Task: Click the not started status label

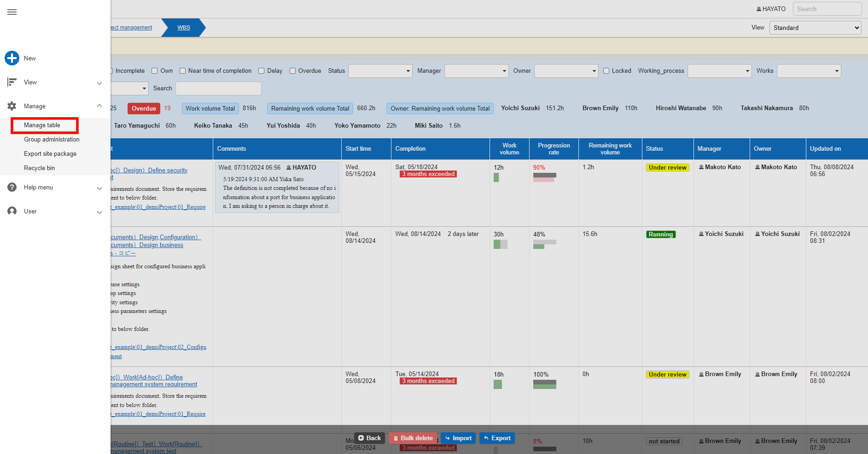Action: 664,441
